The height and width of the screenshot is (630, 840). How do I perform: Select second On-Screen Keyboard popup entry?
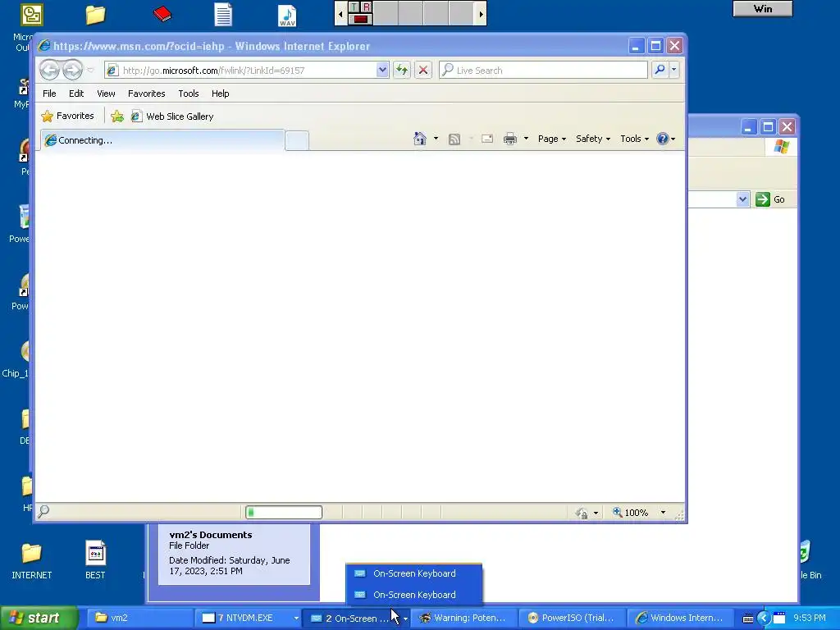pyautogui.click(x=413, y=595)
